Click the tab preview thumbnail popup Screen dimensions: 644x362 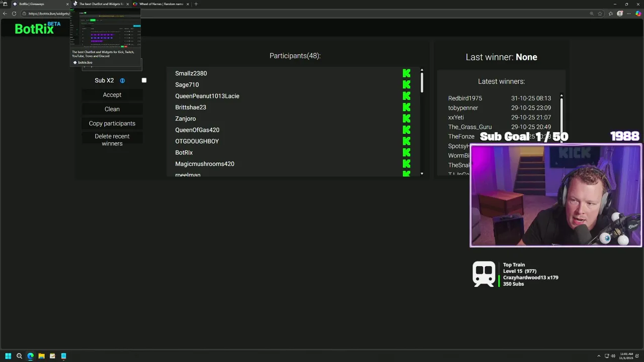106,37
